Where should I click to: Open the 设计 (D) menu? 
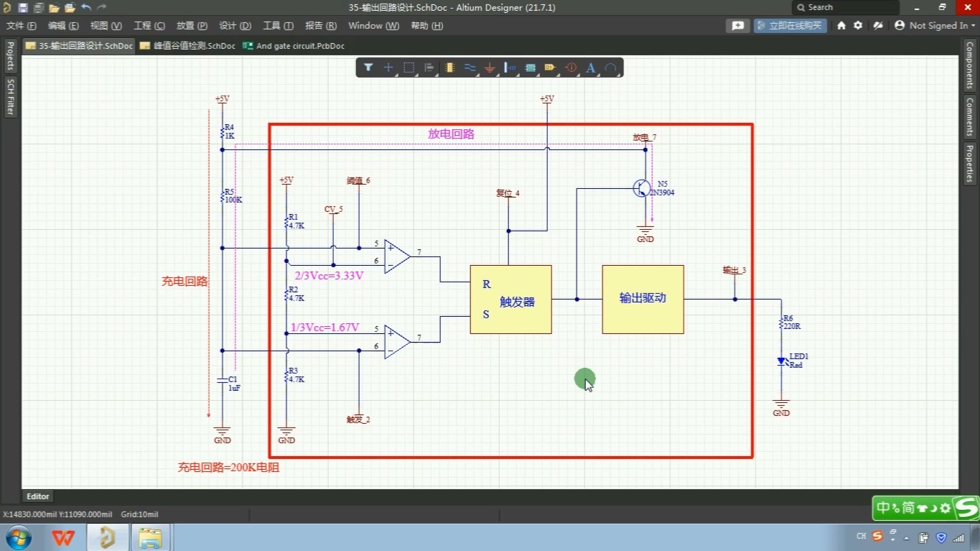point(235,25)
